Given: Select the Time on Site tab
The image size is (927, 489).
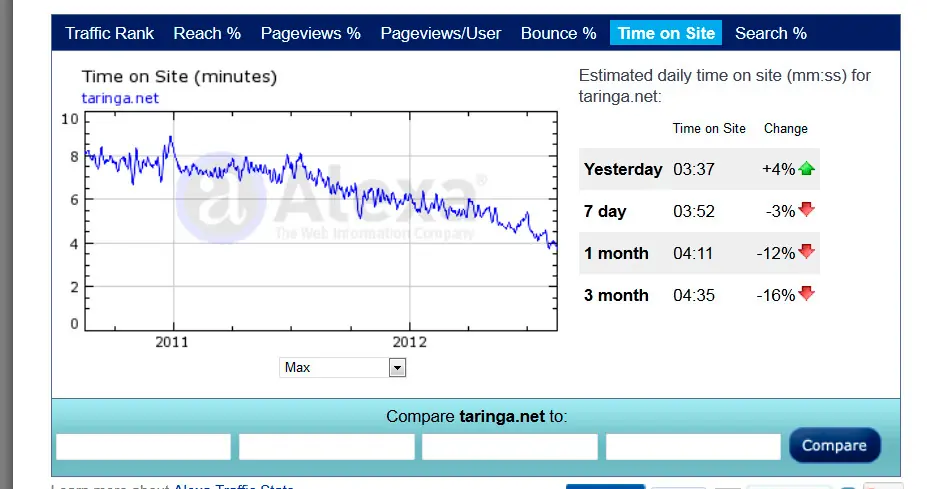Looking at the screenshot, I should 666,33.
